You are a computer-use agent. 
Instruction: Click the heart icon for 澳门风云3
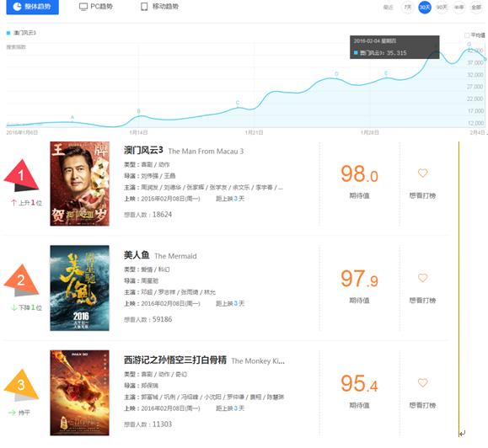422,173
